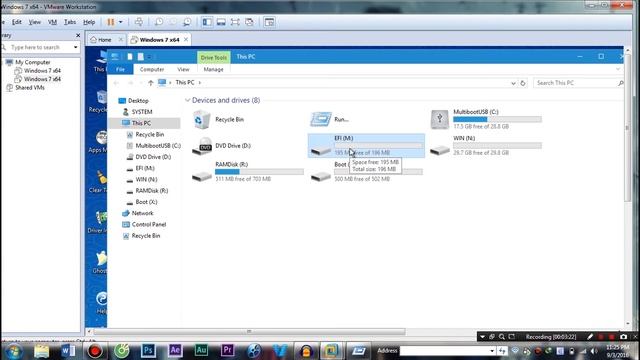Open the VMware View menu
This screenshot has width=640, height=360.
(34, 22)
